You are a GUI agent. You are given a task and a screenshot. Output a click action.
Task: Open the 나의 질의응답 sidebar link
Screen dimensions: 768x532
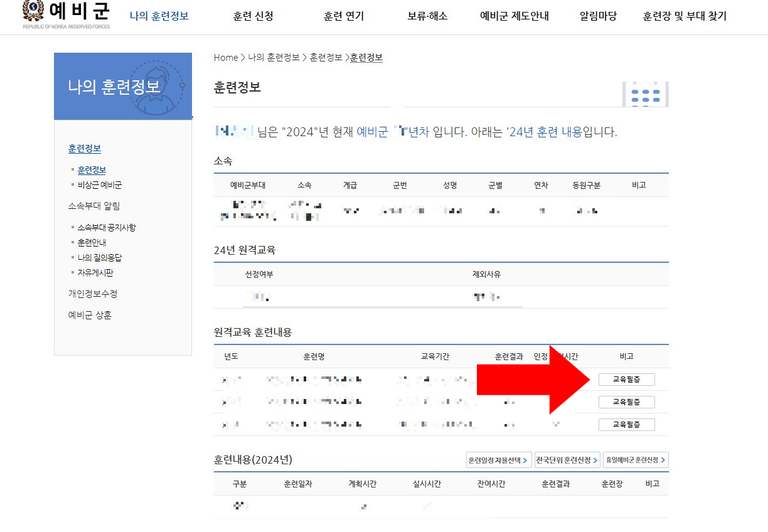click(100, 257)
